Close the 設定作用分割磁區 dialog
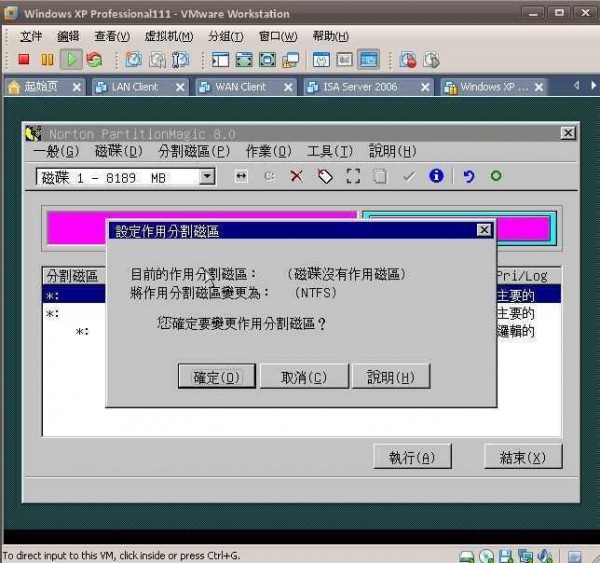The image size is (600, 563). click(x=484, y=230)
